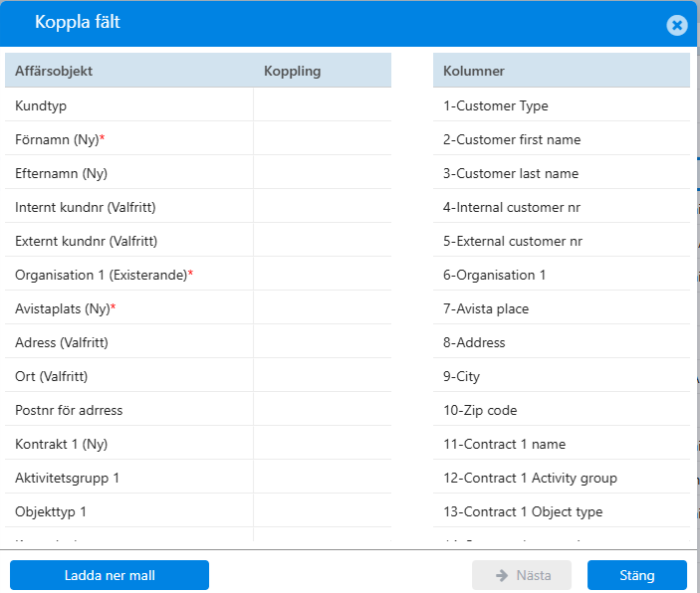Select the Ort (Valfritt) row
700x593 pixels.
coord(198,376)
